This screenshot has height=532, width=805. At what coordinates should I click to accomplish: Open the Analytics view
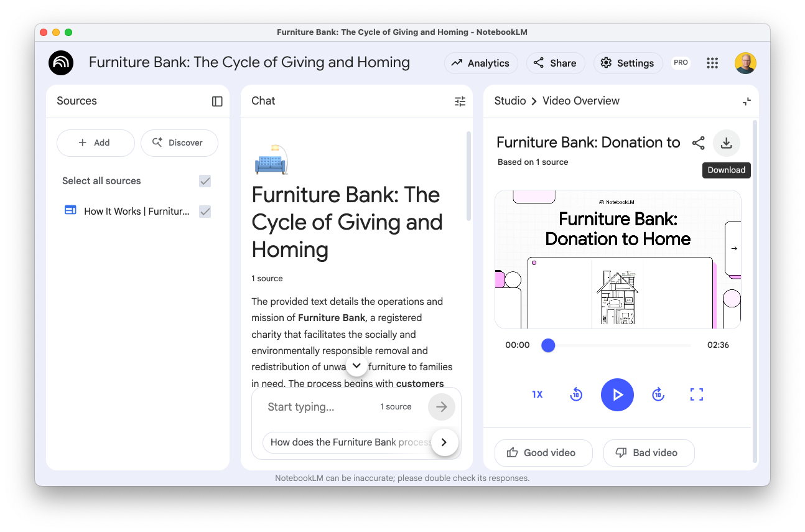481,63
